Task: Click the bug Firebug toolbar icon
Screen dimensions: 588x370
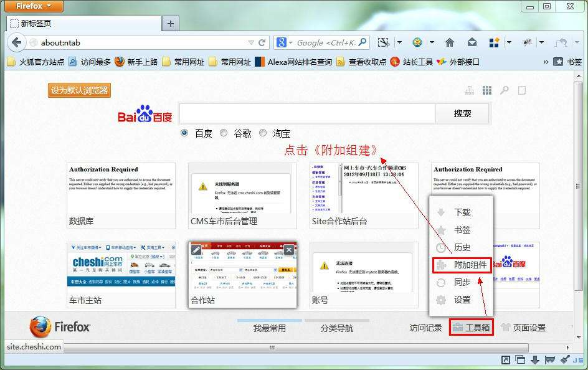Action: tap(527, 42)
